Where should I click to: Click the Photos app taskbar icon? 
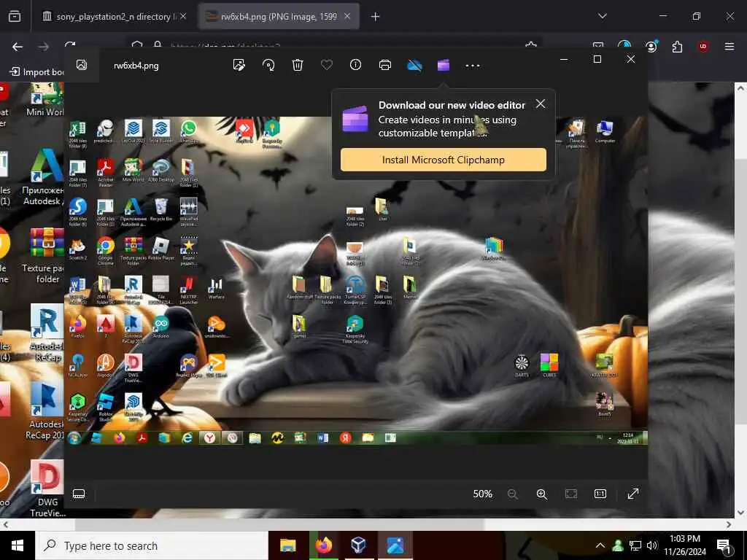point(395,545)
